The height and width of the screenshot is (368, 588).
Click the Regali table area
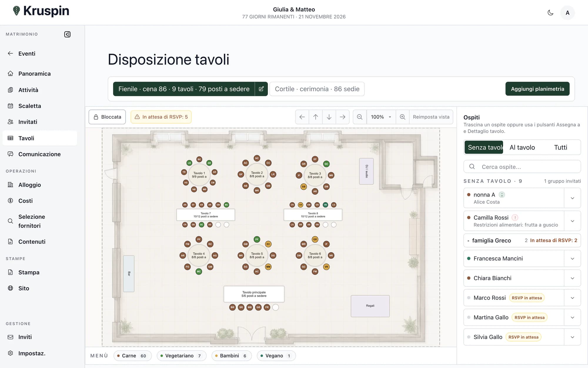coord(370,306)
